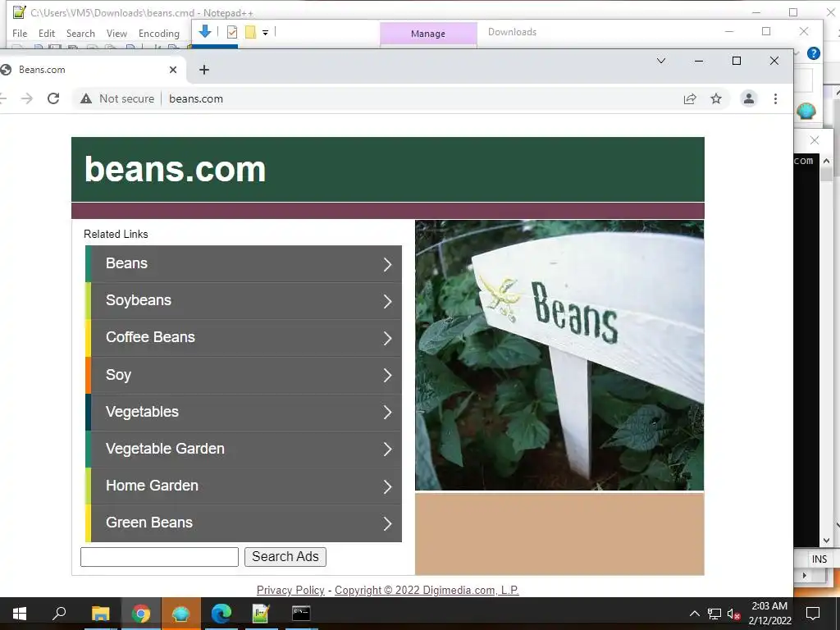The height and width of the screenshot is (630, 840).
Task: Click the beans.com header title
Action: (x=175, y=169)
